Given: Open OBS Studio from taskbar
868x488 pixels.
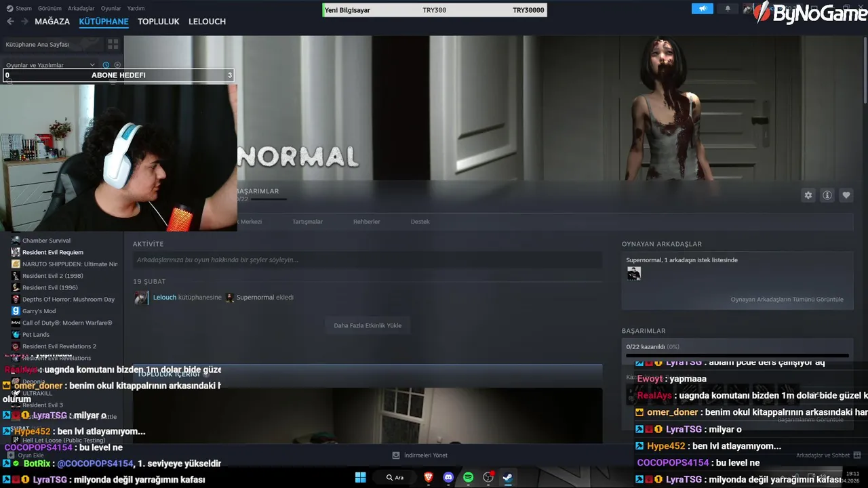Looking at the screenshot, I should point(488,477).
